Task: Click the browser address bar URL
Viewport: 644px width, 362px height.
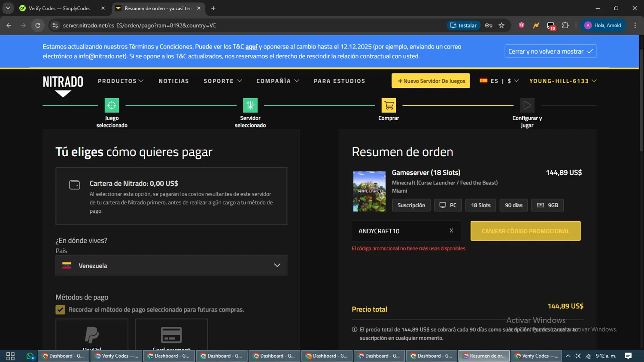Action: click(x=140, y=25)
